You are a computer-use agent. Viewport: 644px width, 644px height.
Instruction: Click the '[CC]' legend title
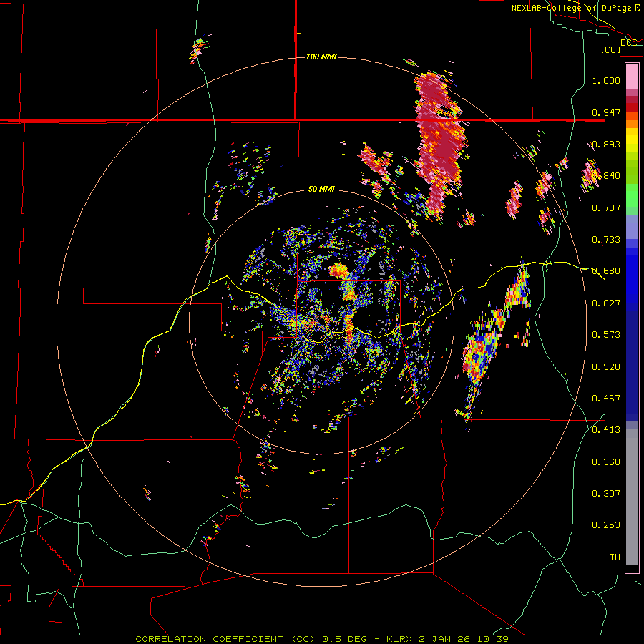tap(610, 49)
